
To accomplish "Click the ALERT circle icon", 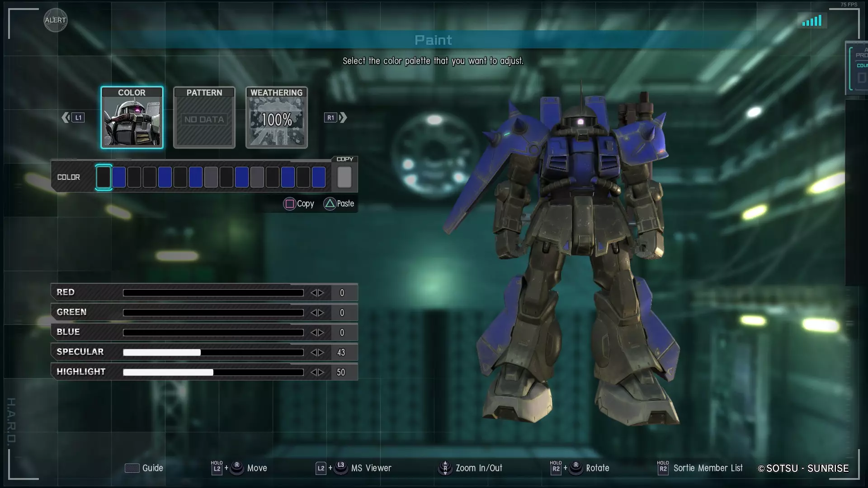I will click(x=55, y=20).
